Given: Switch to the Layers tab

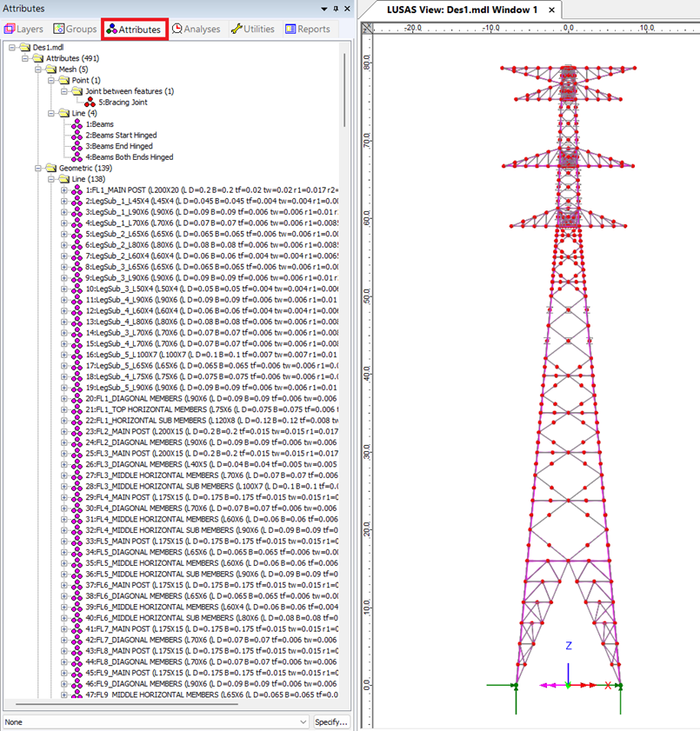Looking at the screenshot, I should tap(24, 29).
